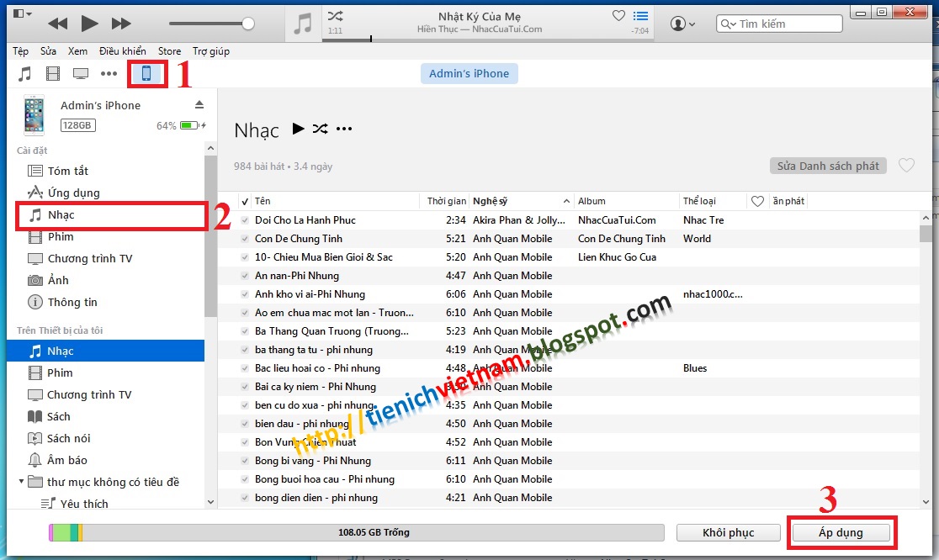The width and height of the screenshot is (939, 560).
Task: Open Phim under Cài đặt
Action: tap(61, 236)
